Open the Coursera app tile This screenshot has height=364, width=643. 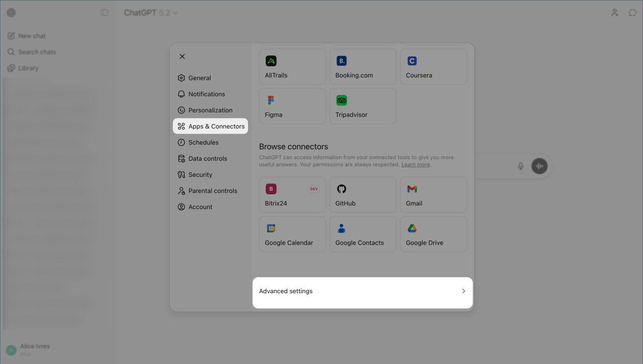[x=433, y=67]
